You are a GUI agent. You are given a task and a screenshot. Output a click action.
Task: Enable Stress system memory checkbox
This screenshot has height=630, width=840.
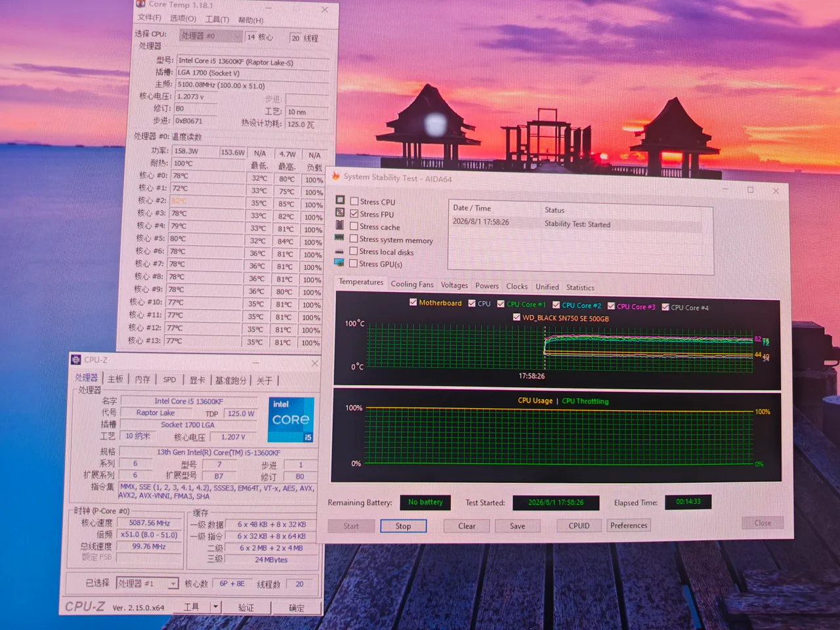tap(354, 239)
